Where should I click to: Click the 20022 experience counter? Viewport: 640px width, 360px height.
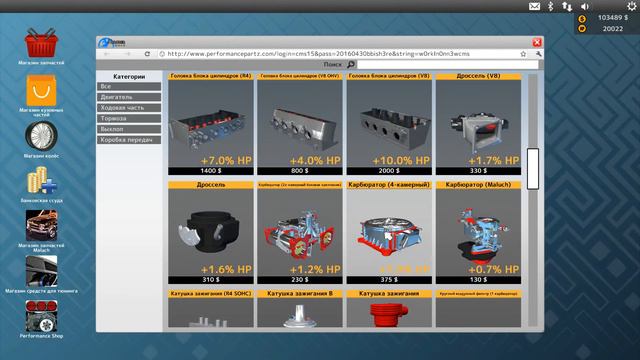613,29
